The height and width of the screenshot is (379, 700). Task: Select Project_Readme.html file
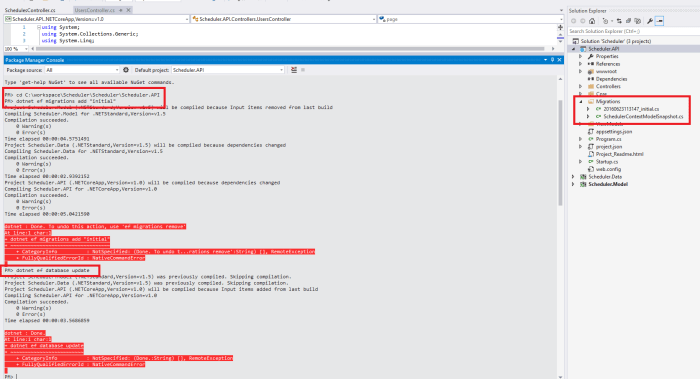619,154
